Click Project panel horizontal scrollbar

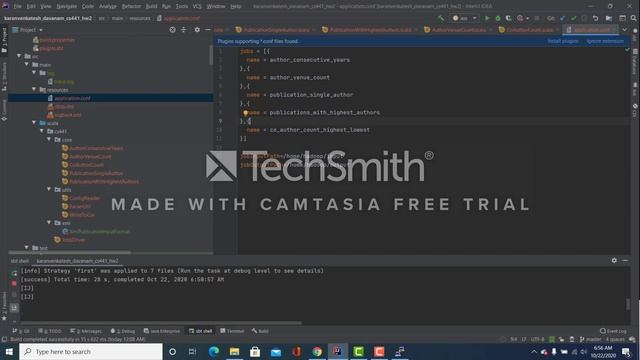[69, 253]
